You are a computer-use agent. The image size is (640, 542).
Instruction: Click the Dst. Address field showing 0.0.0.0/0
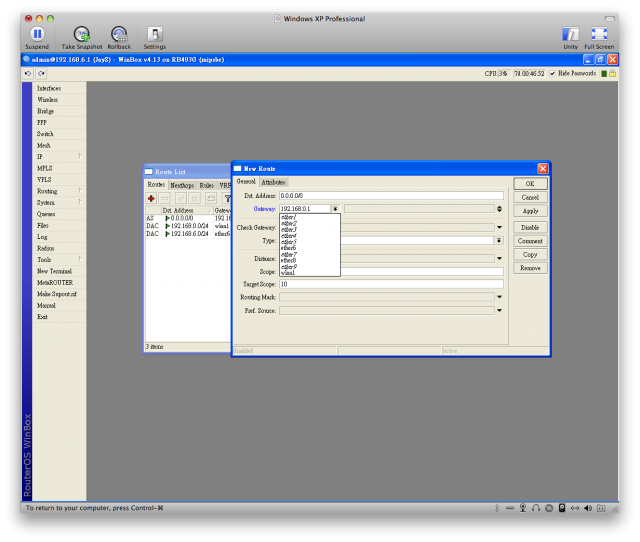391,196
